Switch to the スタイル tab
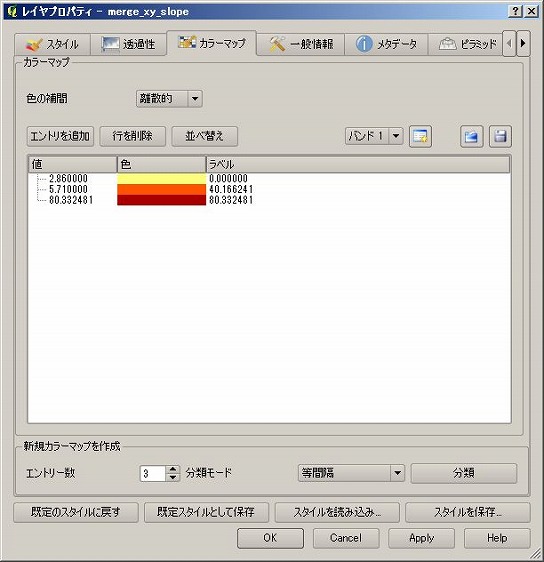This screenshot has width=544, height=562. coord(53,44)
